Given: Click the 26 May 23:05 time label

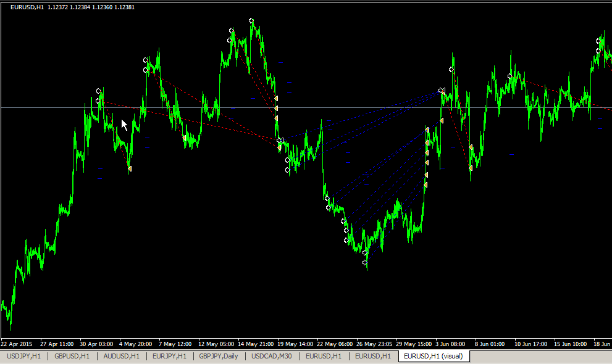Looking at the screenshot, I should [374, 344].
